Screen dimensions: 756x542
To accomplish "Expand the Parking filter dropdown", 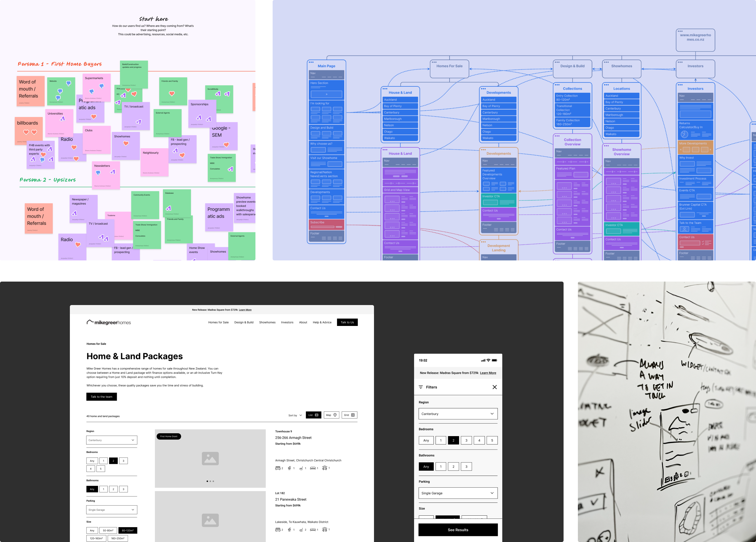I will [x=458, y=493].
